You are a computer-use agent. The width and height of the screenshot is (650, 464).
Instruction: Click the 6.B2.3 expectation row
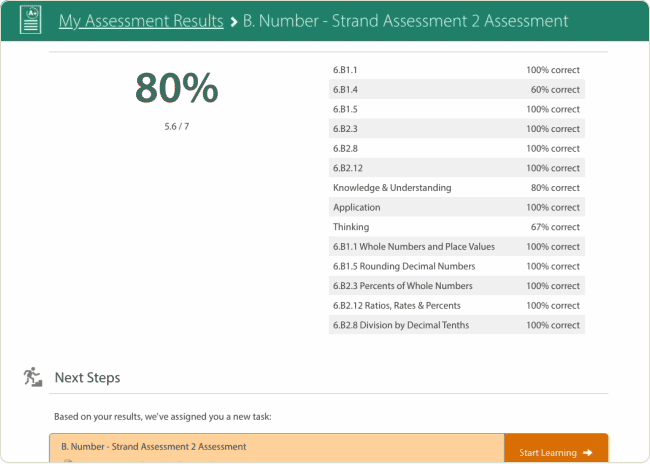pyautogui.click(x=456, y=129)
